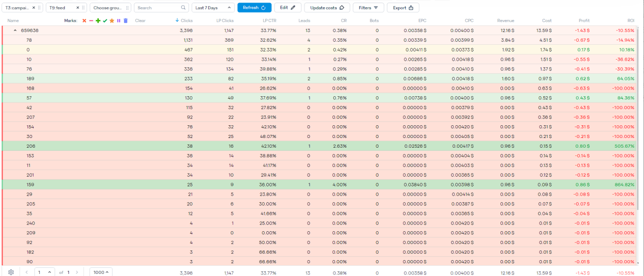Go to previous page arrow
Image resolution: width=644 pixels, height=276 pixels.
[x=27, y=272]
